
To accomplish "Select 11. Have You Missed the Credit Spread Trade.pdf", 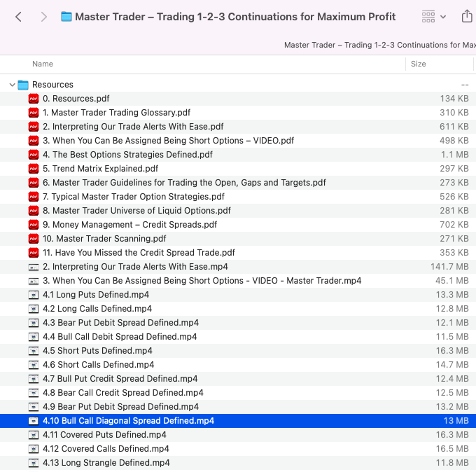I will pyautogui.click(x=139, y=252).
